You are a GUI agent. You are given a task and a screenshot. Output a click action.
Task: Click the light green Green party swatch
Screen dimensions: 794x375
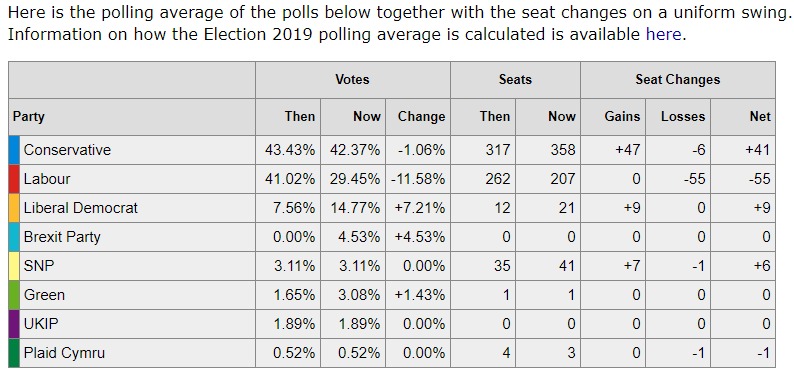14,295
